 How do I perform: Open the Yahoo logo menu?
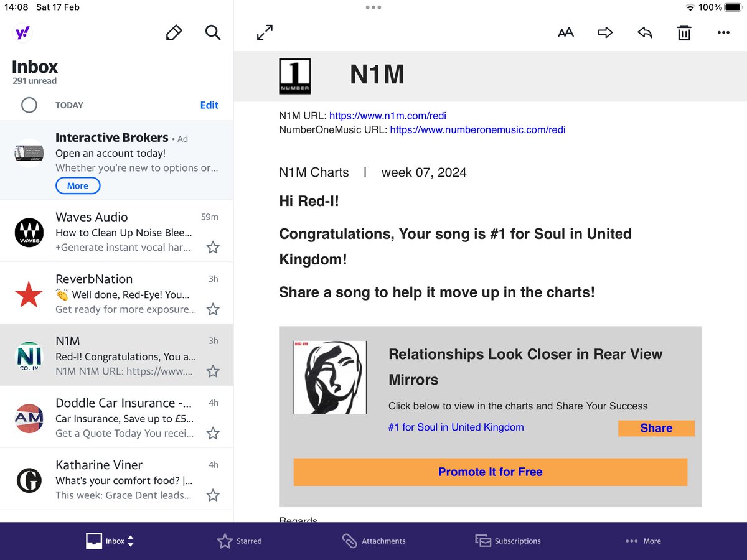click(22, 33)
